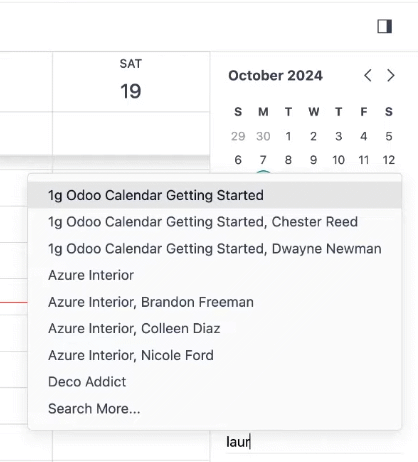Viewport: 418px width, 462px height.
Task: Toggle the side panel icon
Action: [x=384, y=26]
